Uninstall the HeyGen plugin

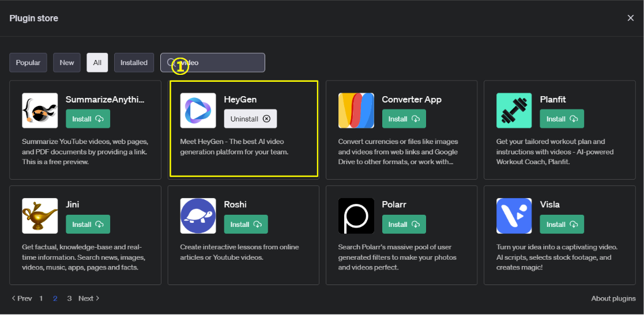click(x=251, y=119)
